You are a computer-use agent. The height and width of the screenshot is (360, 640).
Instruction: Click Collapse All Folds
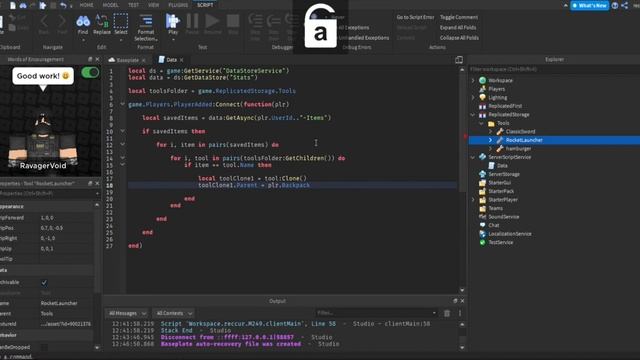[x=459, y=38]
